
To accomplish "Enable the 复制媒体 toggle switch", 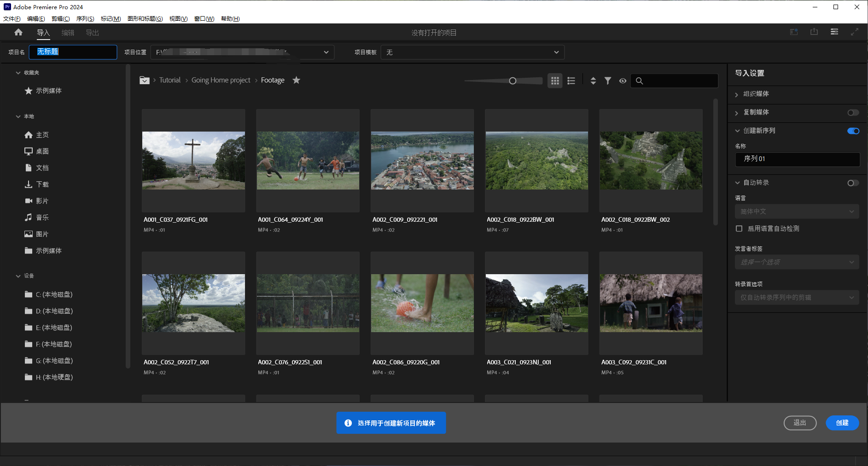I will [853, 113].
